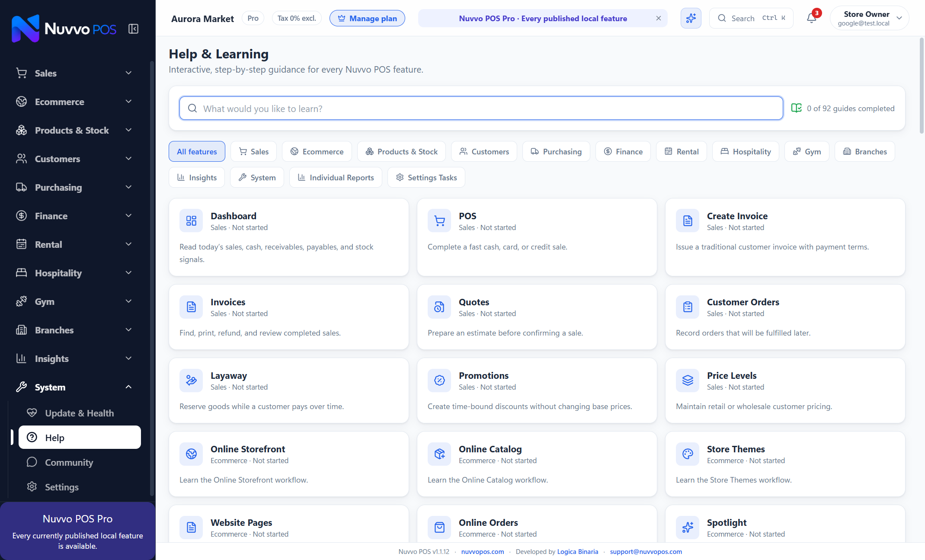Click the magnifier icon in learn search
The height and width of the screenshot is (560, 925).
192,108
